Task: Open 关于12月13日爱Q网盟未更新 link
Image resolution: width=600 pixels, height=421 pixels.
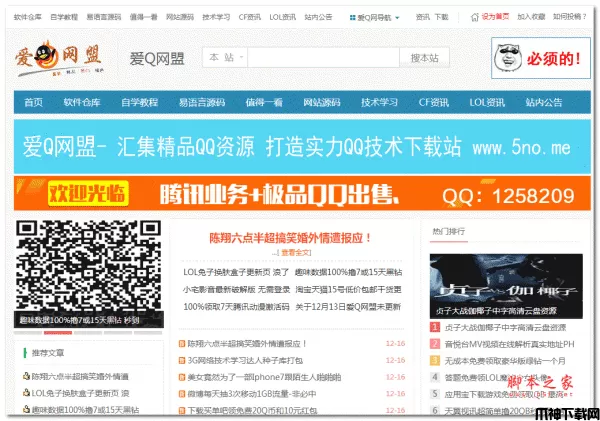Action: [348, 307]
